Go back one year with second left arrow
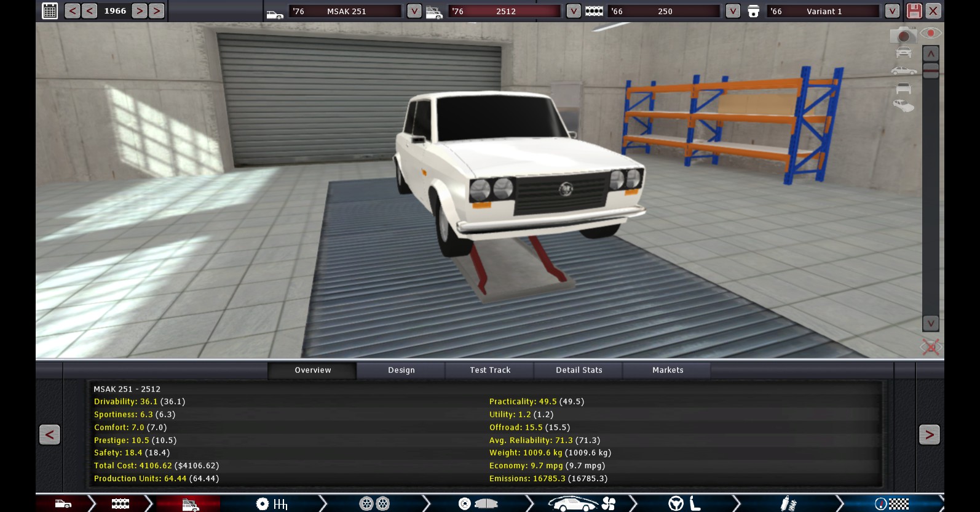The height and width of the screenshot is (512, 980). (x=90, y=10)
